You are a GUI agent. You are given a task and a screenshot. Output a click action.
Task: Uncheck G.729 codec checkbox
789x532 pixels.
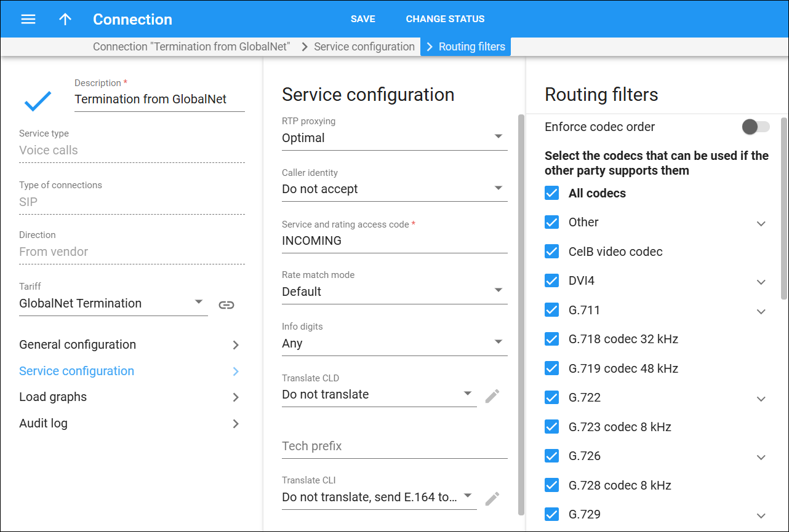click(x=551, y=514)
